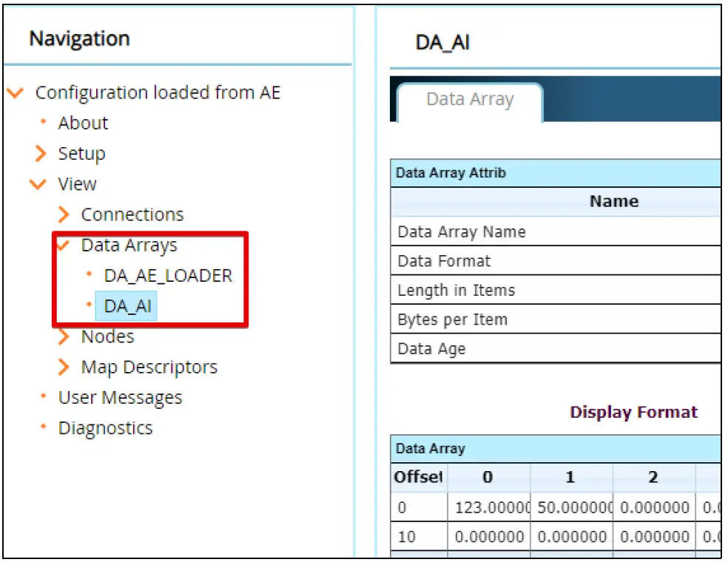Viewport: 728px width, 565px height.
Task: Click the chevron icon beside "Data Arrays"
Action: (65, 245)
